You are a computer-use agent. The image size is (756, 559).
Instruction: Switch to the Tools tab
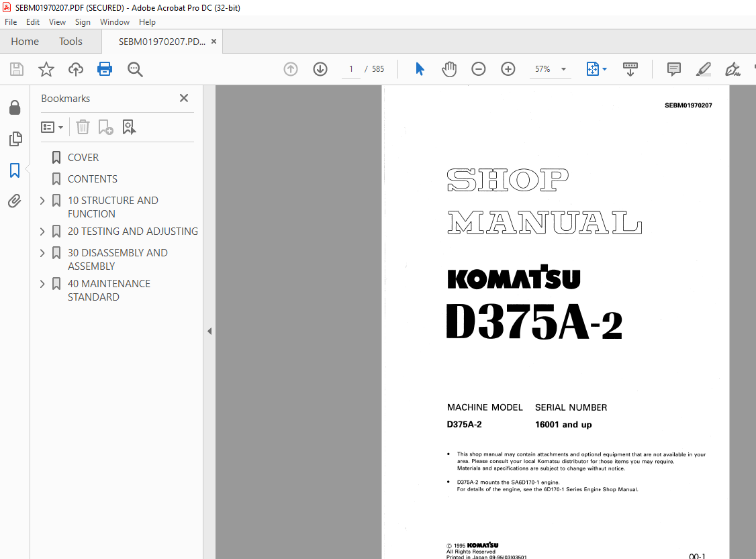tap(71, 42)
